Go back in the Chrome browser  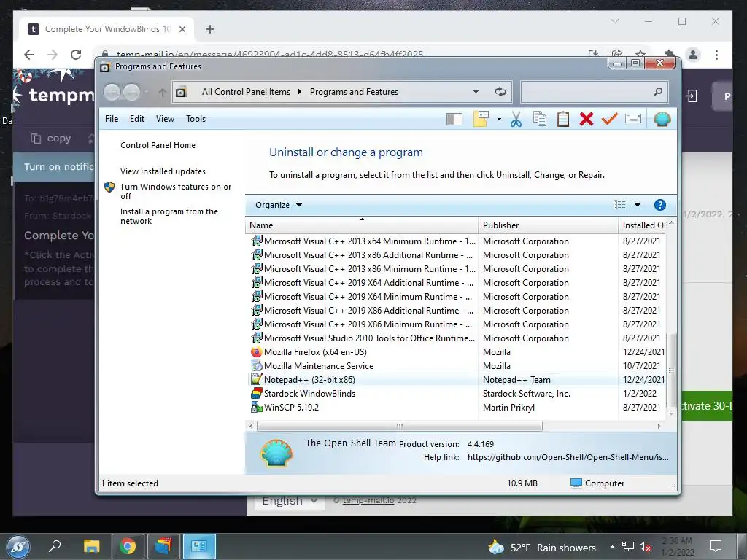click(x=29, y=55)
